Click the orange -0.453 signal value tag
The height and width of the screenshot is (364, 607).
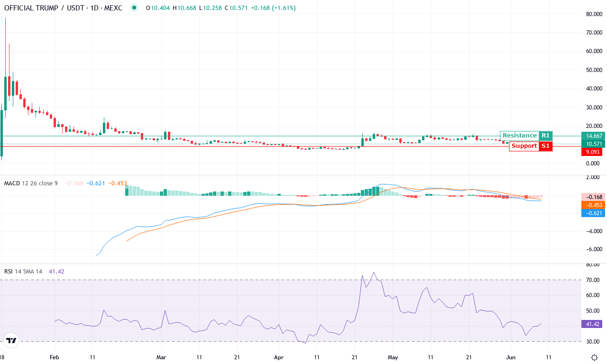pos(594,205)
